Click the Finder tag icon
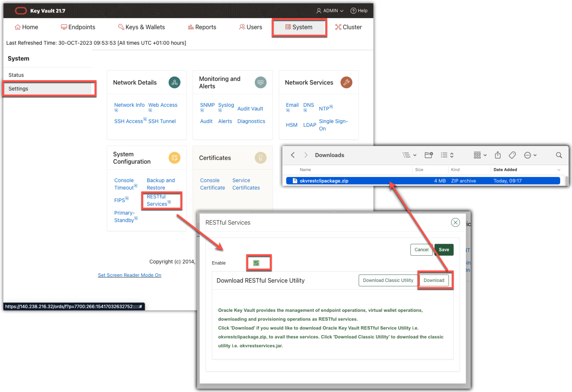The width and height of the screenshot is (572, 392). (512, 155)
